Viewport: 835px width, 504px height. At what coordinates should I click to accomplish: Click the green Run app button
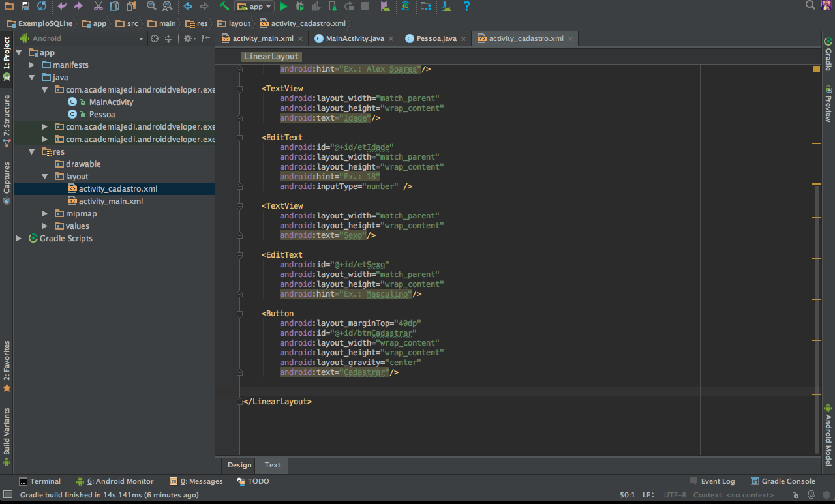[283, 7]
